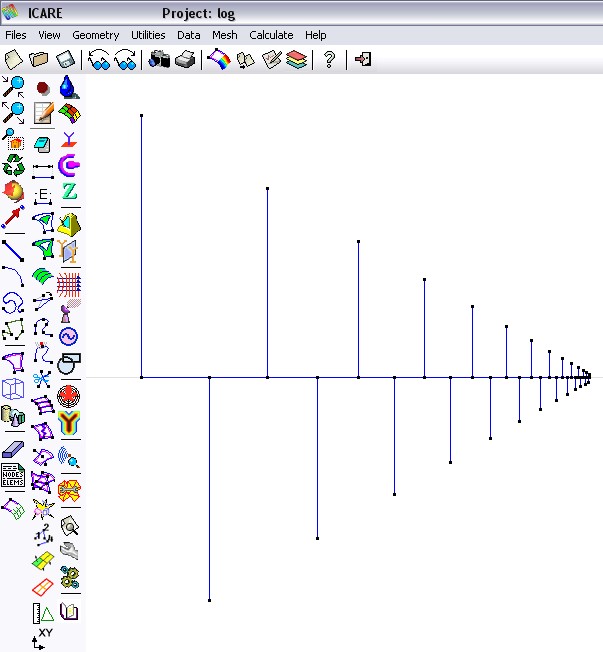The height and width of the screenshot is (652, 603).
Task: Click the notepad with pencil icon
Action: click(x=43, y=113)
